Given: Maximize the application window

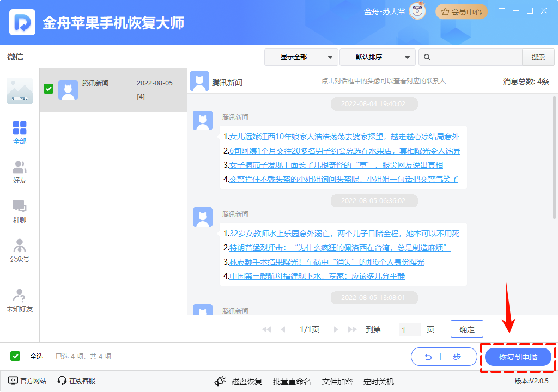Looking at the screenshot, I should pyautogui.click(x=530, y=11).
